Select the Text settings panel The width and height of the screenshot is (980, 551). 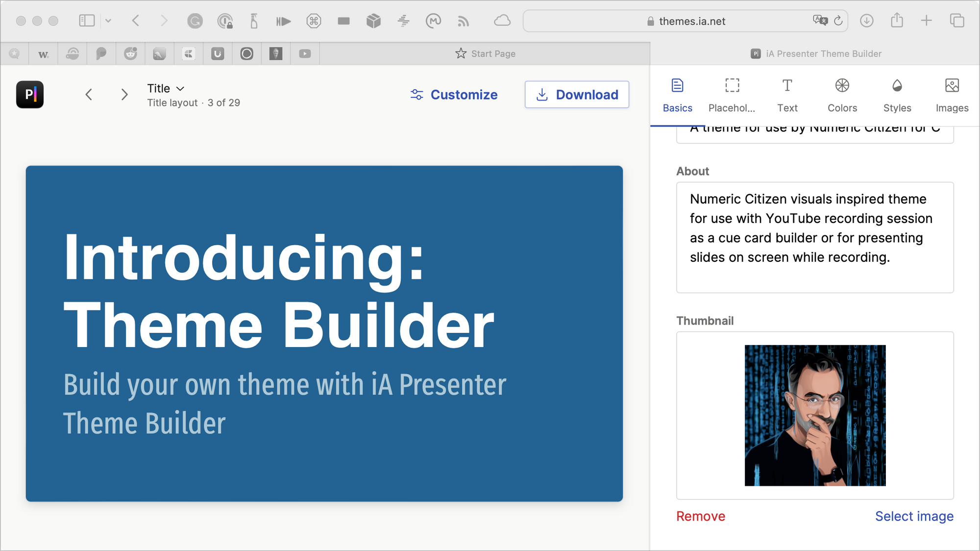tap(787, 95)
